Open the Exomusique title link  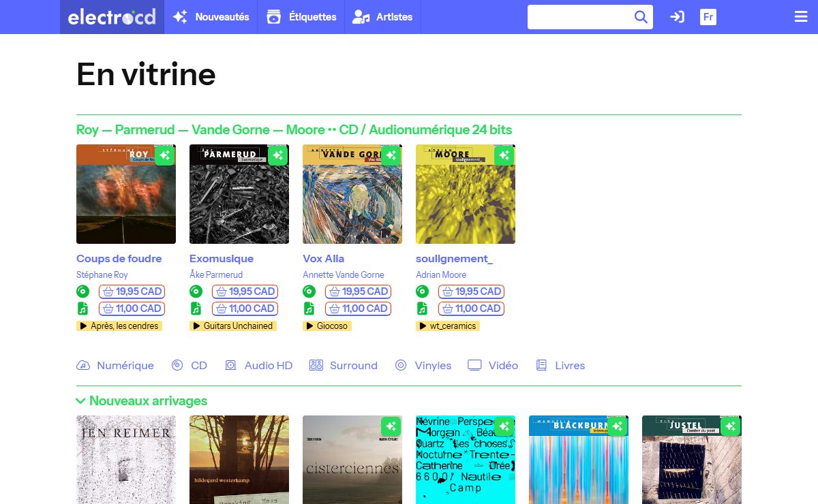point(222,259)
